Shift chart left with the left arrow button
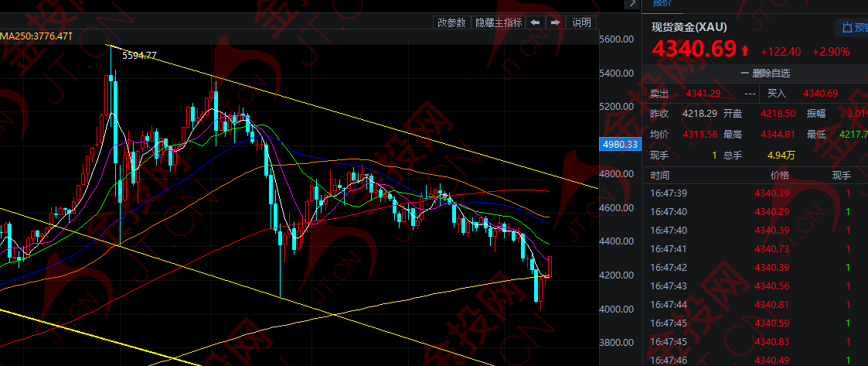The height and width of the screenshot is (366, 868). tap(535, 22)
